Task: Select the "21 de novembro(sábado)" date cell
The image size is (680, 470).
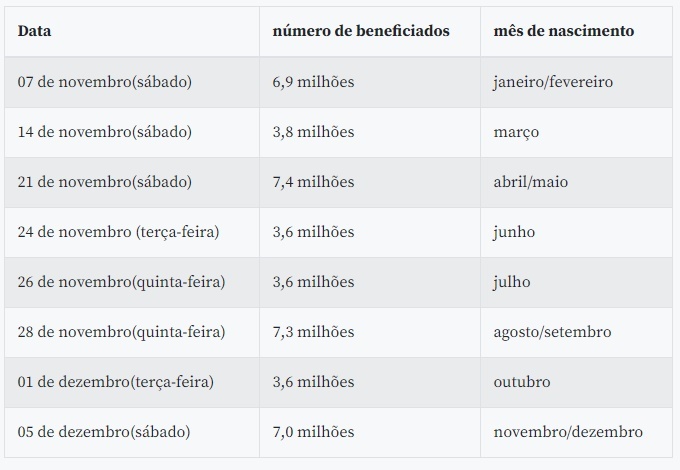Action: [x=104, y=182]
